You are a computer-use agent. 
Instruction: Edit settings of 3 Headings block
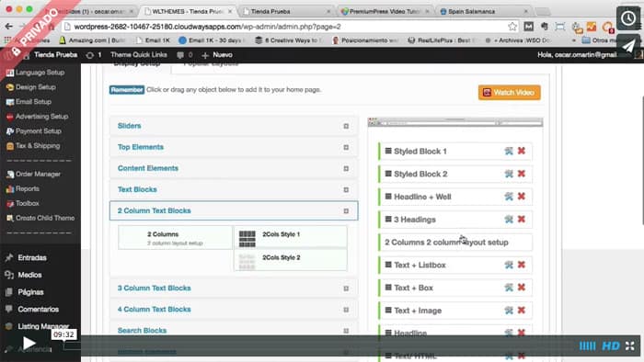[x=509, y=220]
